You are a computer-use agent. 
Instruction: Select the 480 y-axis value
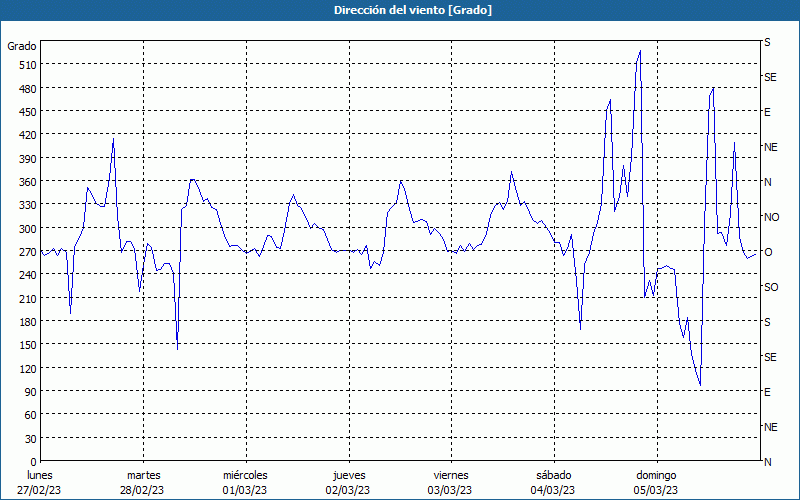tap(27, 88)
